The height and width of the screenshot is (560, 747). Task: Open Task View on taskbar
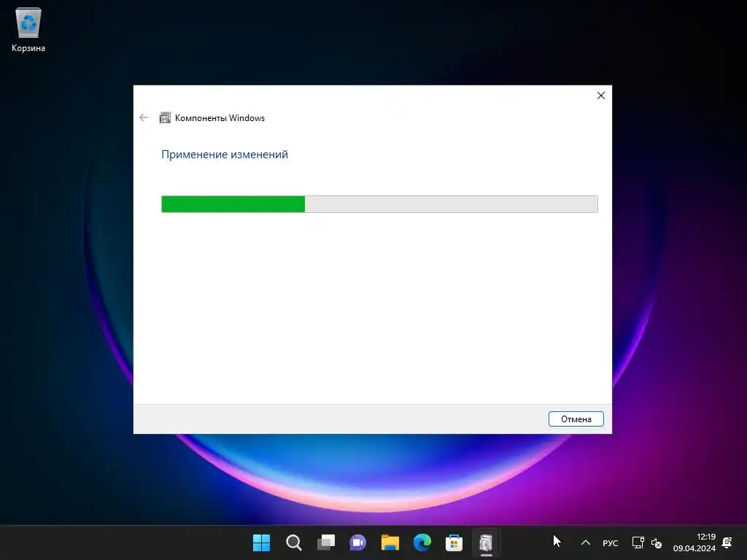tap(326, 542)
